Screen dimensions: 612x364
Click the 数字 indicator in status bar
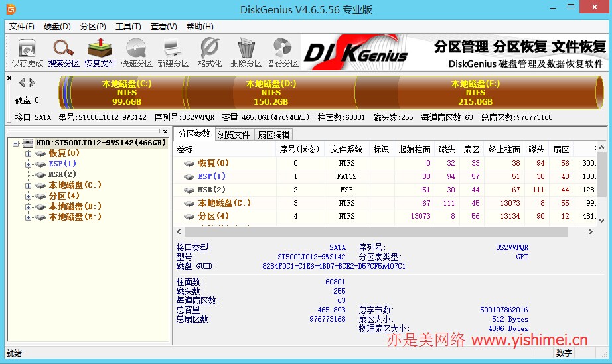coord(564,353)
